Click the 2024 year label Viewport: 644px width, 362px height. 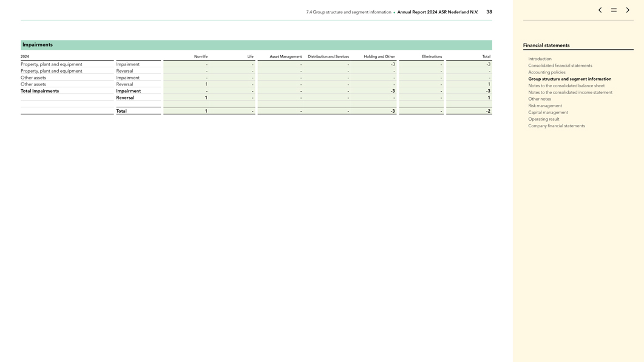tap(25, 56)
